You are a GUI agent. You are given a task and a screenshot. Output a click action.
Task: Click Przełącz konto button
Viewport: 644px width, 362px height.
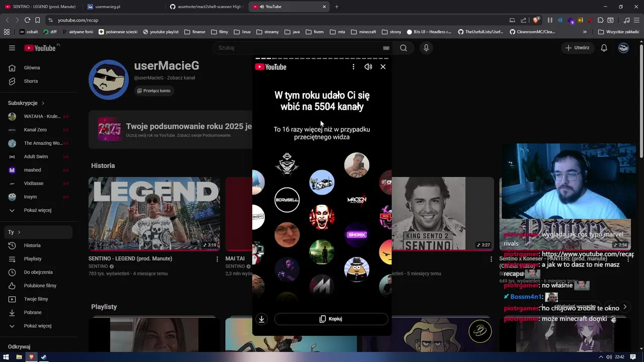(154, 90)
